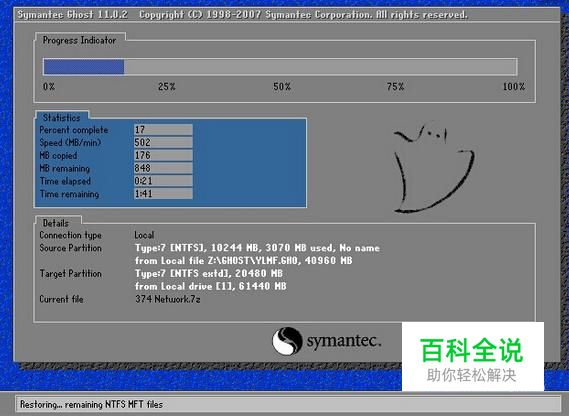Click the 25% progress scale mark
Viewport: 569px width, 416px height.
167,87
